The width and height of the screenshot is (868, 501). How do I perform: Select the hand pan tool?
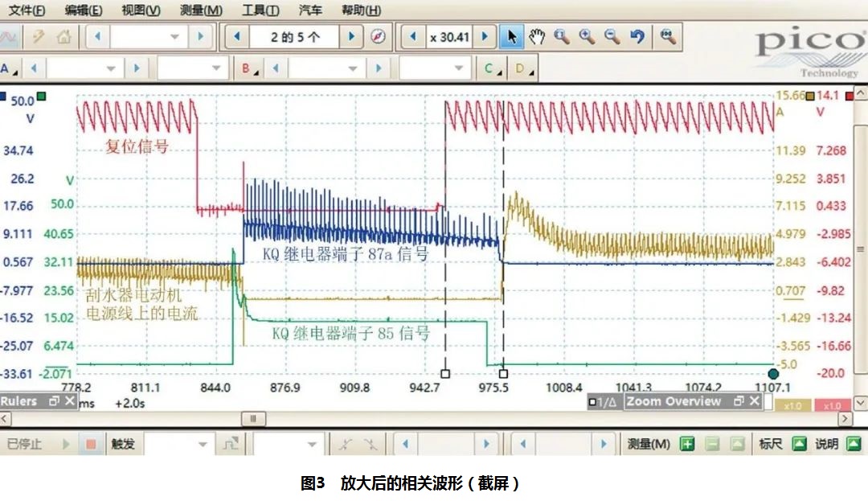536,37
